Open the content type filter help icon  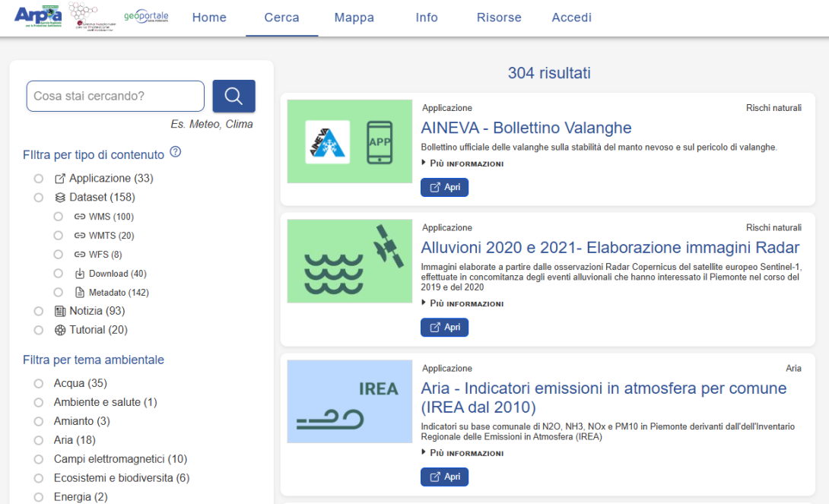click(176, 152)
